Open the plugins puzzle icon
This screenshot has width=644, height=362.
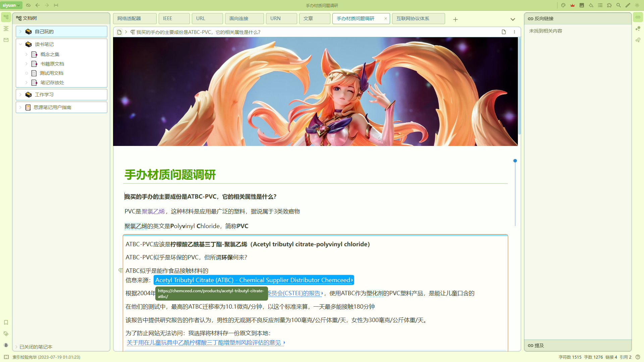609,5
